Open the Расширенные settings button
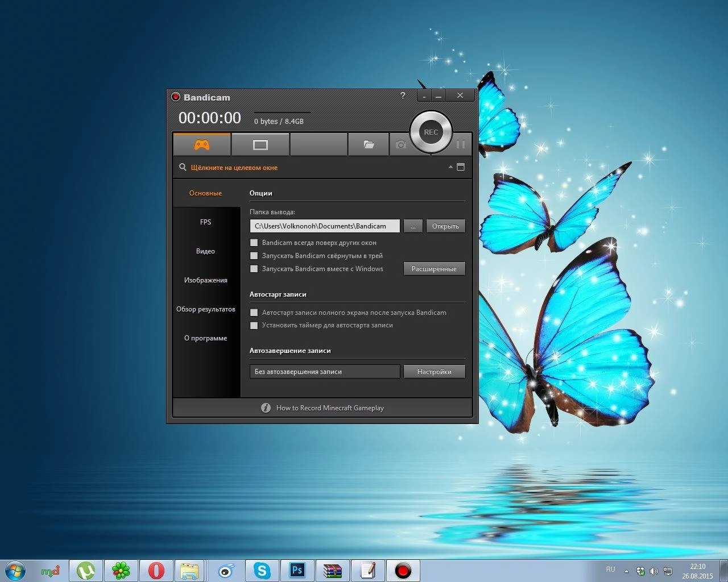The width and height of the screenshot is (728, 582). pos(434,269)
